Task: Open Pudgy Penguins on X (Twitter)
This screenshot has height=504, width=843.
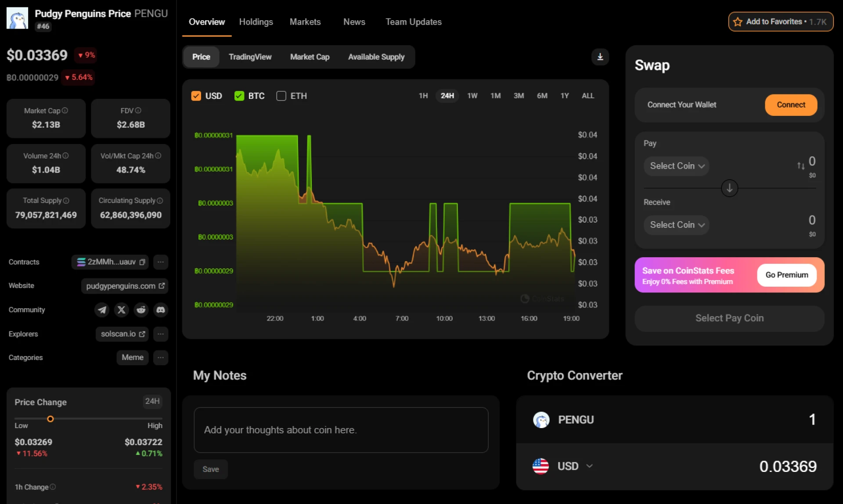Action: pos(121,310)
